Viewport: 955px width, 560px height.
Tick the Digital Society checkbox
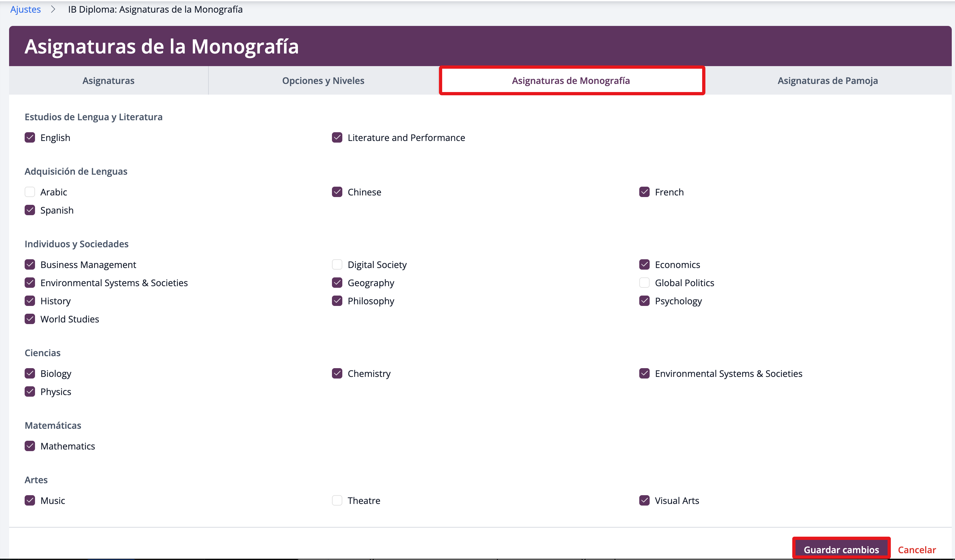pyautogui.click(x=337, y=264)
